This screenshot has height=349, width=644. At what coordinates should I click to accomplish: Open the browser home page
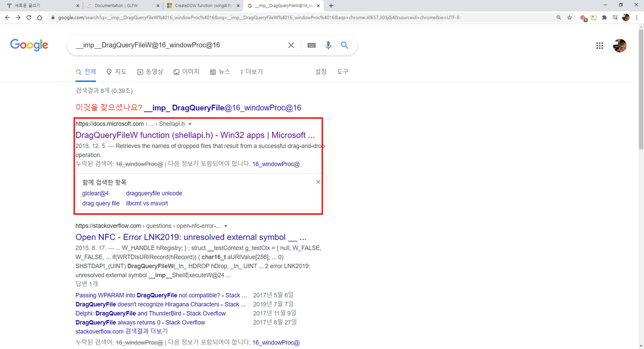39,17
